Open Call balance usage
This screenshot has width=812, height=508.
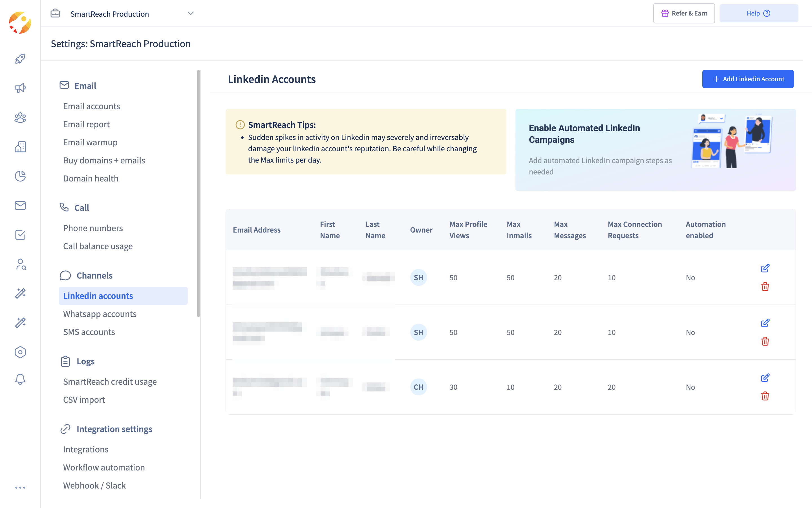pyautogui.click(x=98, y=246)
